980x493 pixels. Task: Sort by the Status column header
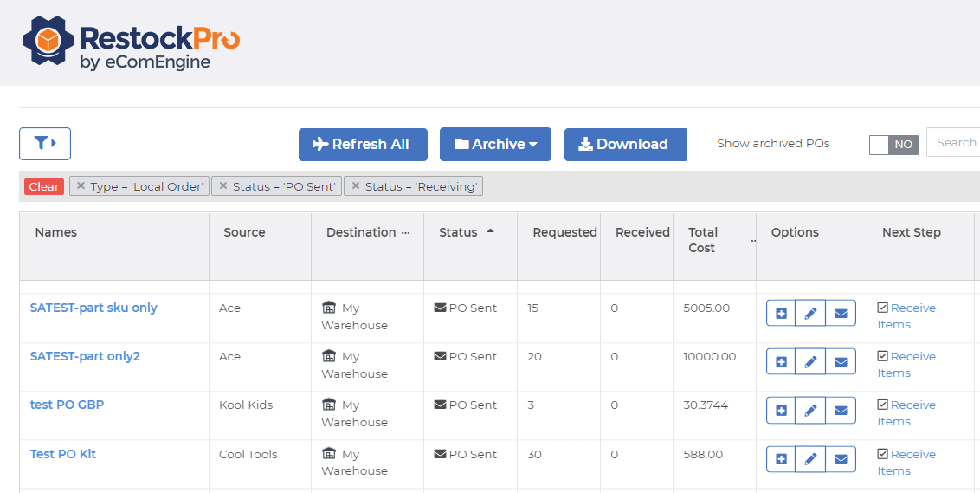(x=458, y=232)
